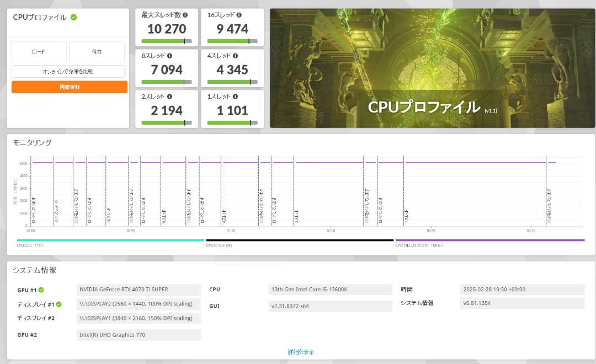The height and width of the screenshot is (364, 596).
Task: Click the 保存 button
Action: click(97, 52)
